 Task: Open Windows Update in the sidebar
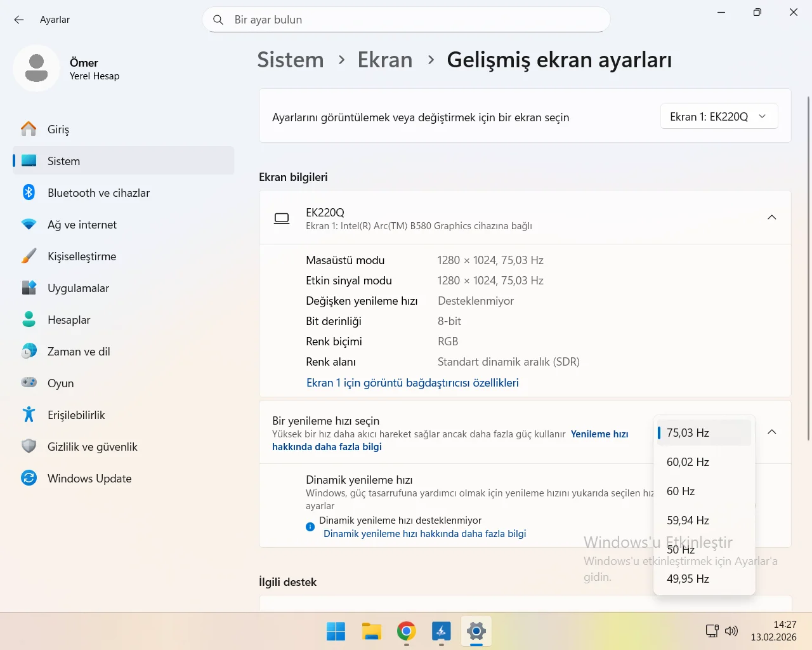point(124,478)
